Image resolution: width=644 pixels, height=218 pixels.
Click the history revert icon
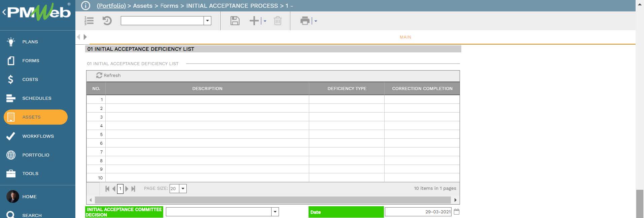pyautogui.click(x=107, y=21)
